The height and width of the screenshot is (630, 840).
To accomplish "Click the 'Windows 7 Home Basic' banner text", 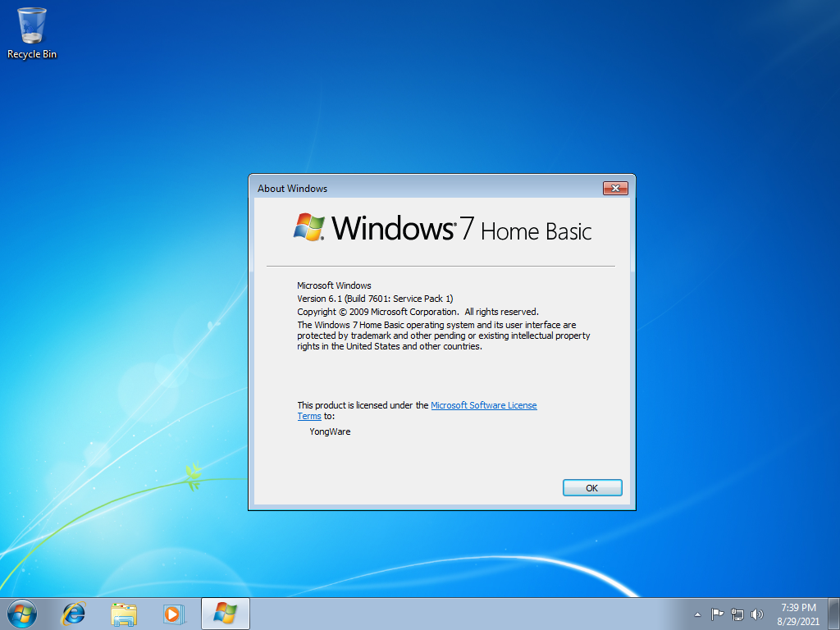I will pyautogui.click(x=461, y=229).
